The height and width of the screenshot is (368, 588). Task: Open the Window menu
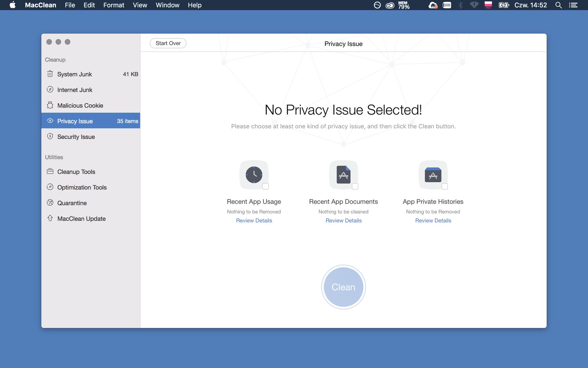pos(168,5)
